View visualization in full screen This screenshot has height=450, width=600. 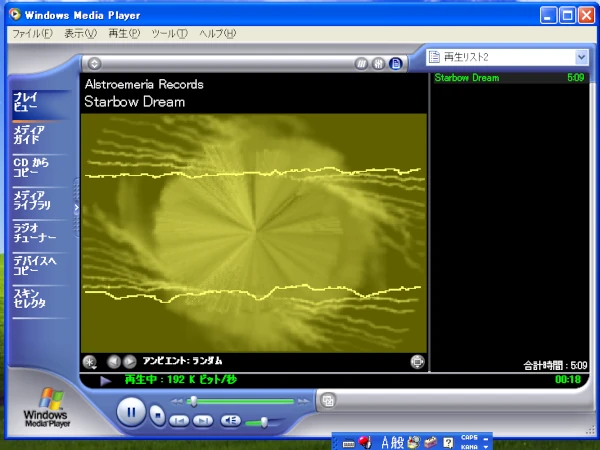tap(417, 362)
